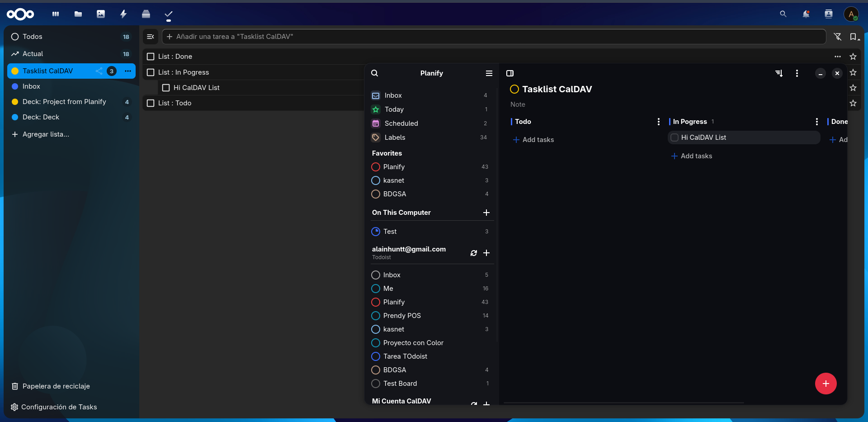The width and height of the screenshot is (868, 422).
Task: Open Planify hamburger menu
Action: (x=489, y=73)
